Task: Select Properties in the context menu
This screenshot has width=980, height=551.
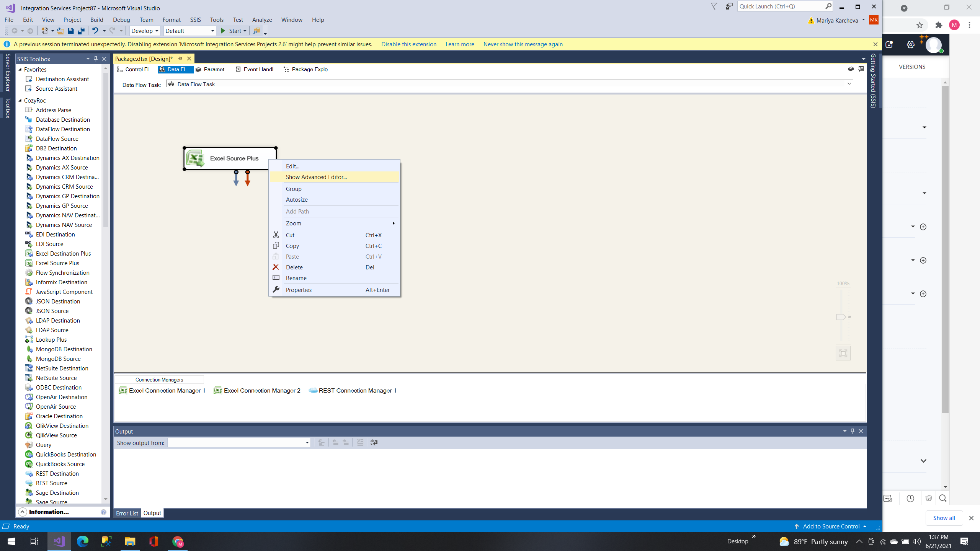Action: click(x=334, y=290)
